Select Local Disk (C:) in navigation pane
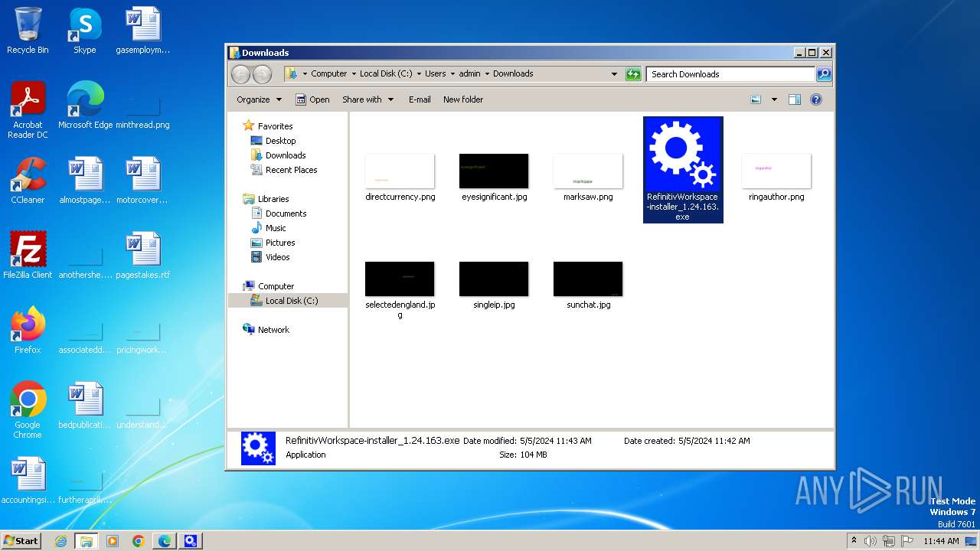Image resolution: width=980 pixels, height=551 pixels. click(x=288, y=301)
